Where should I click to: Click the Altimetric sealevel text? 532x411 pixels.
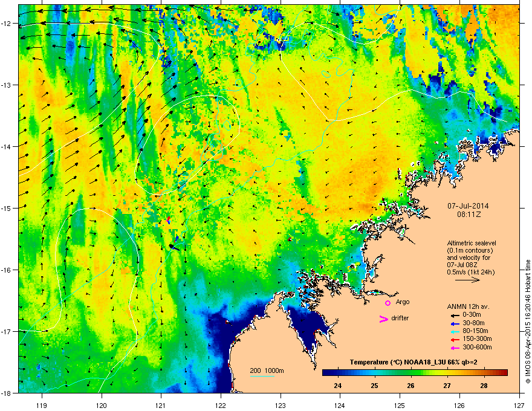tap(472, 243)
